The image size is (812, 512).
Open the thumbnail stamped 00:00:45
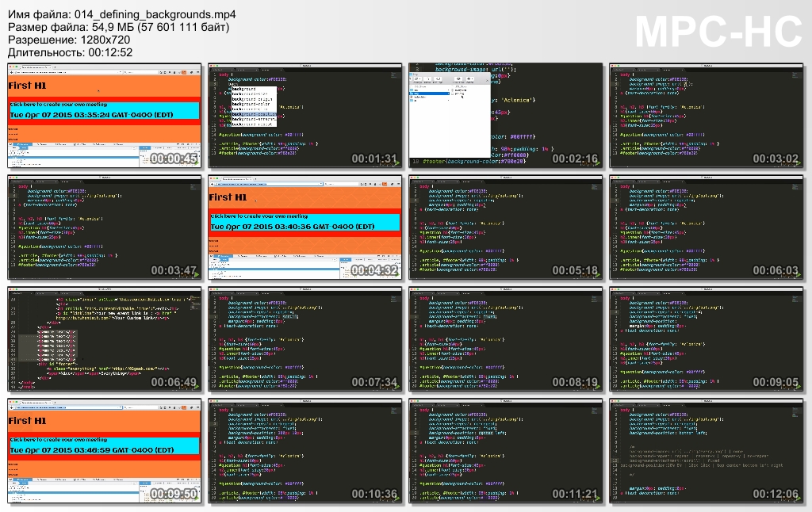(105, 116)
